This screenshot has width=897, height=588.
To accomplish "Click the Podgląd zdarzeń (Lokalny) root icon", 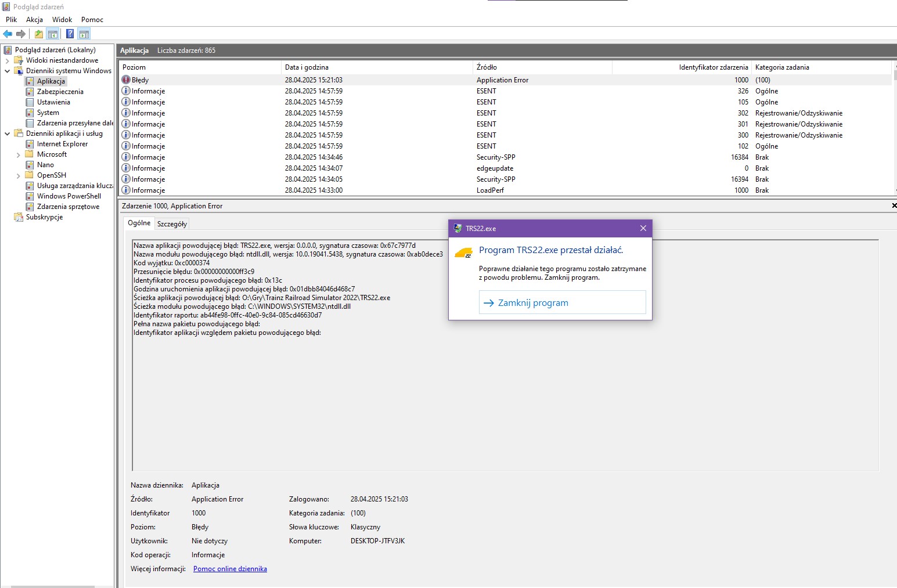I will coord(8,50).
